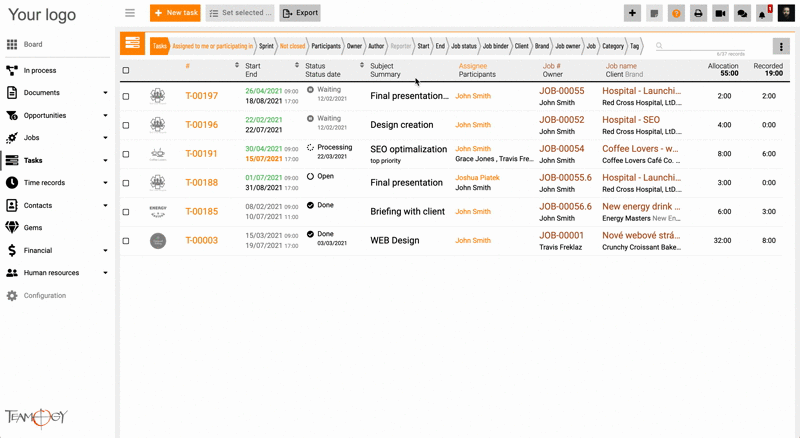Viewport: 800px width, 438px height.
Task: Select the Category filter
Action: tap(613, 46)
